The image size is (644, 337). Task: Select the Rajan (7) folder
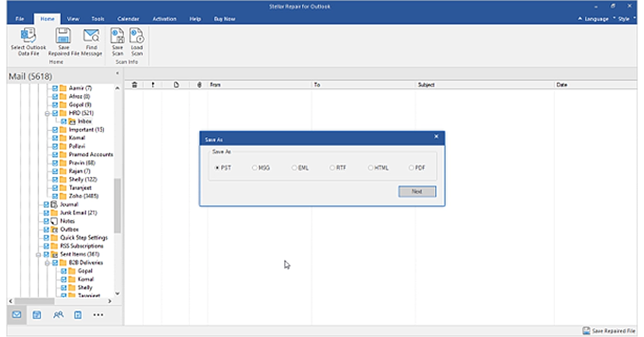[80, 171]
